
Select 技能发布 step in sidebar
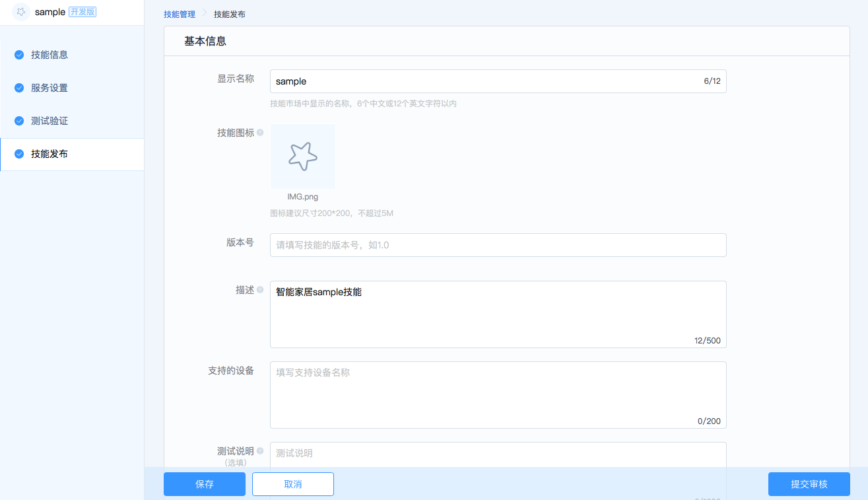pos(72,155)
